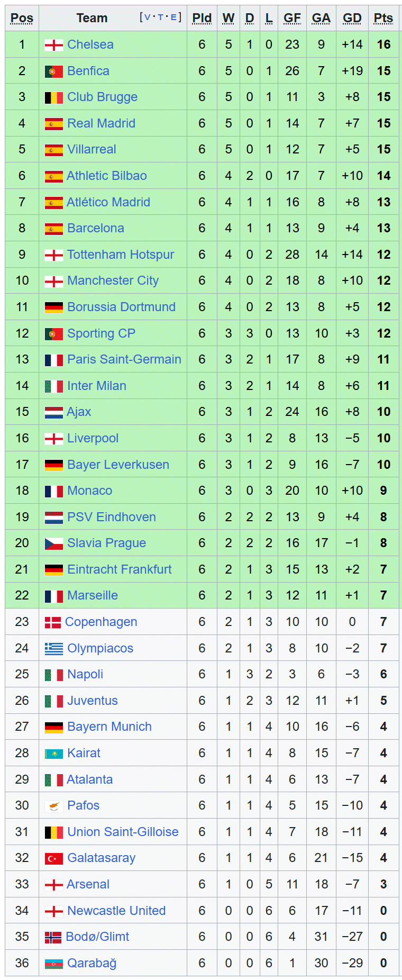This screenshot has height=980, width=402.
Task: Click the V (view template) link
Action: (x=147, y=17)
